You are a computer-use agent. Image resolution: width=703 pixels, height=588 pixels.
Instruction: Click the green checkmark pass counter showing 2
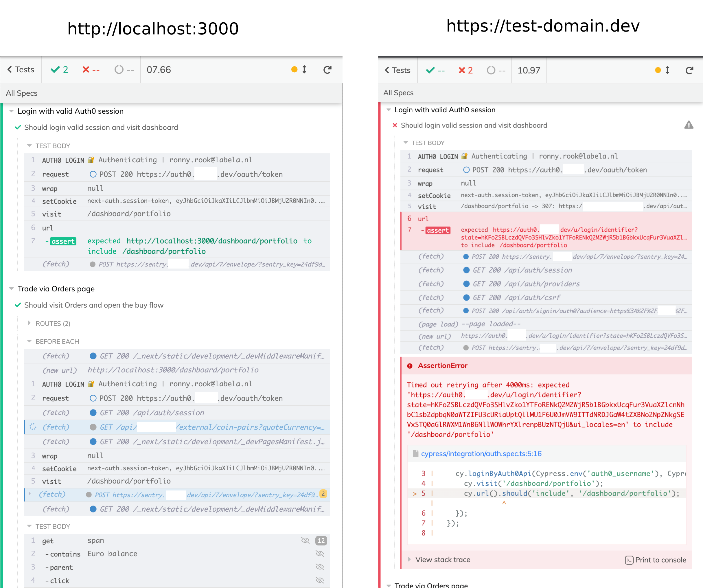click(x=60, y=70)
